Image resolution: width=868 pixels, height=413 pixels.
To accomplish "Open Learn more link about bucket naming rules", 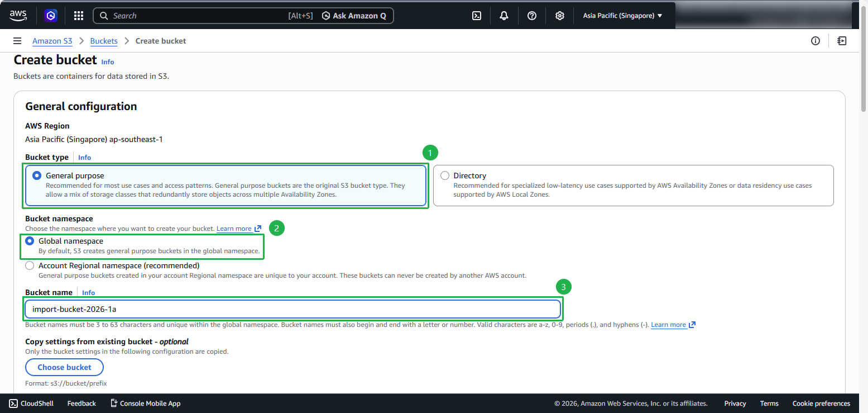I will (x=673, y=325).
